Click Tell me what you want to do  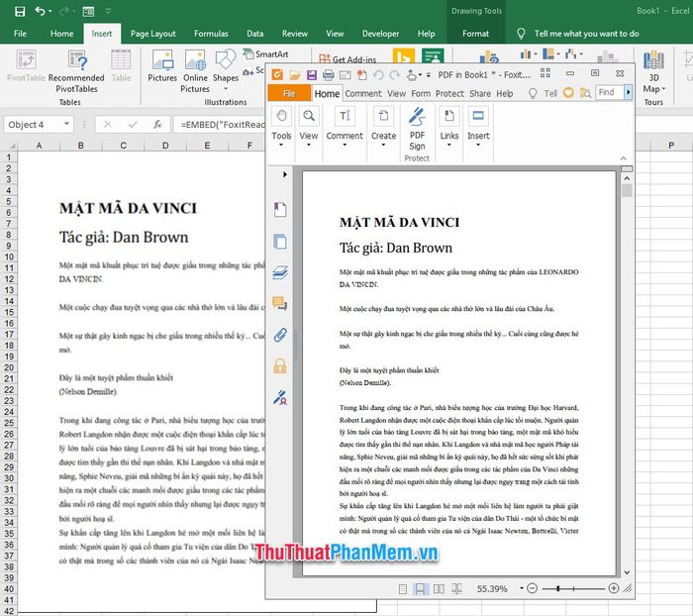click(586, 33)
